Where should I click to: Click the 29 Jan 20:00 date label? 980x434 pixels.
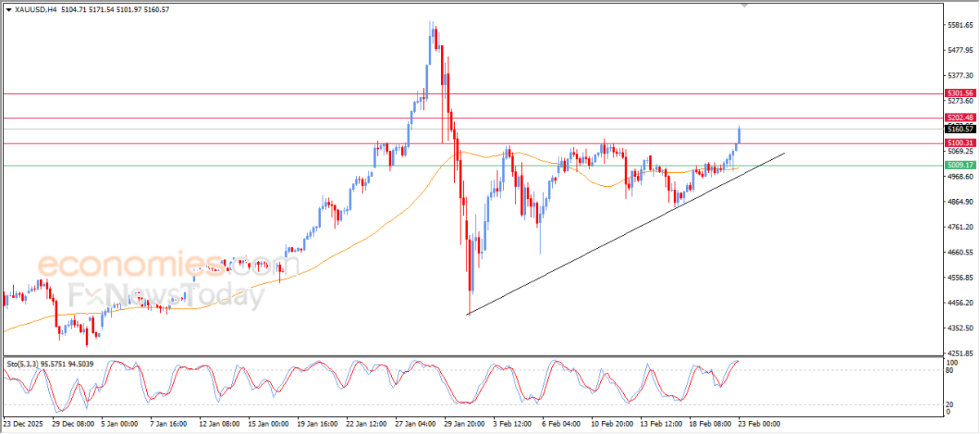pos(465,424)
